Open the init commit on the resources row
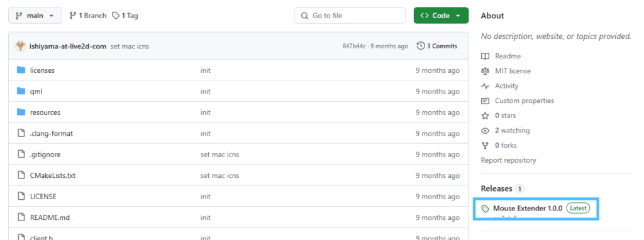 (206, 112)
